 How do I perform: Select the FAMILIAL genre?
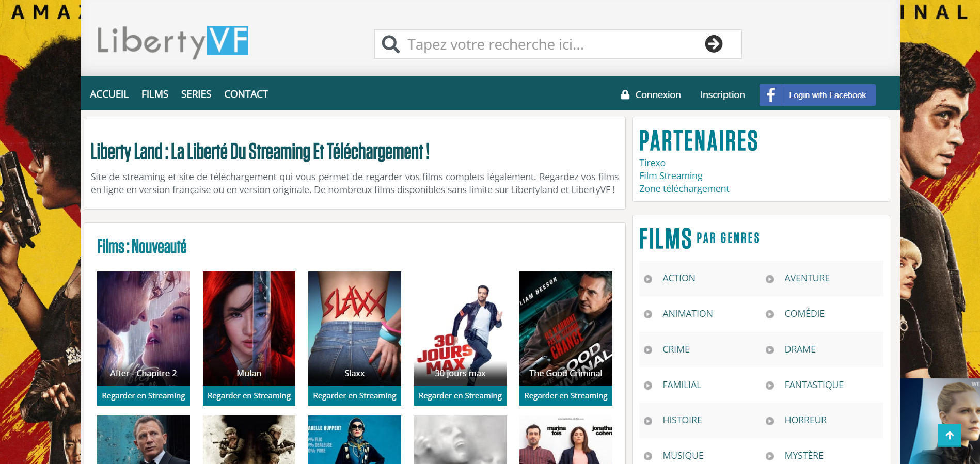coord(682,385)
